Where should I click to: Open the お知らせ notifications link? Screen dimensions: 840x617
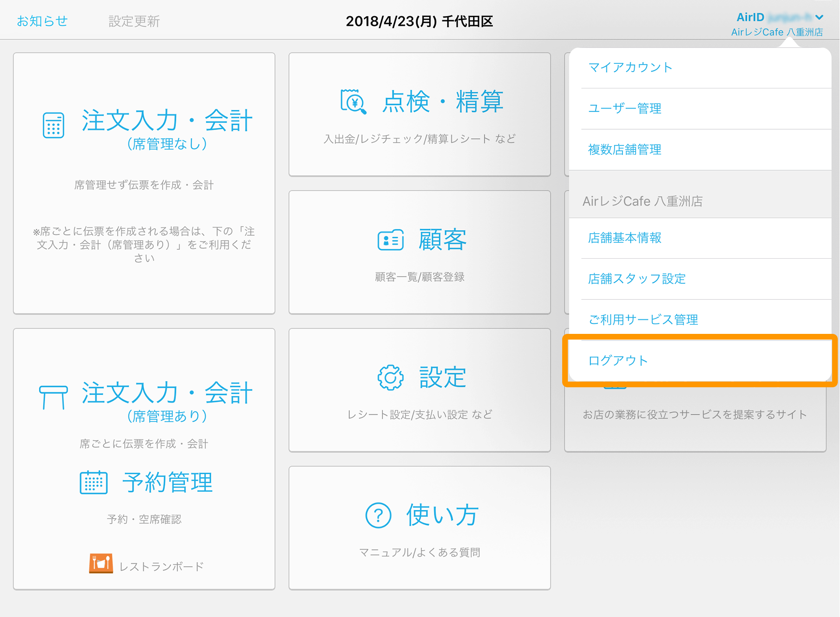[42, 21]
